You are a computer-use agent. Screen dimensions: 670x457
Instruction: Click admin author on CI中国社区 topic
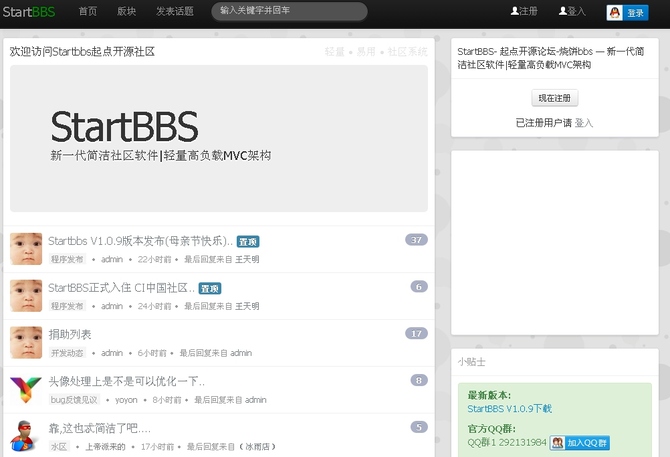point(112,306)
